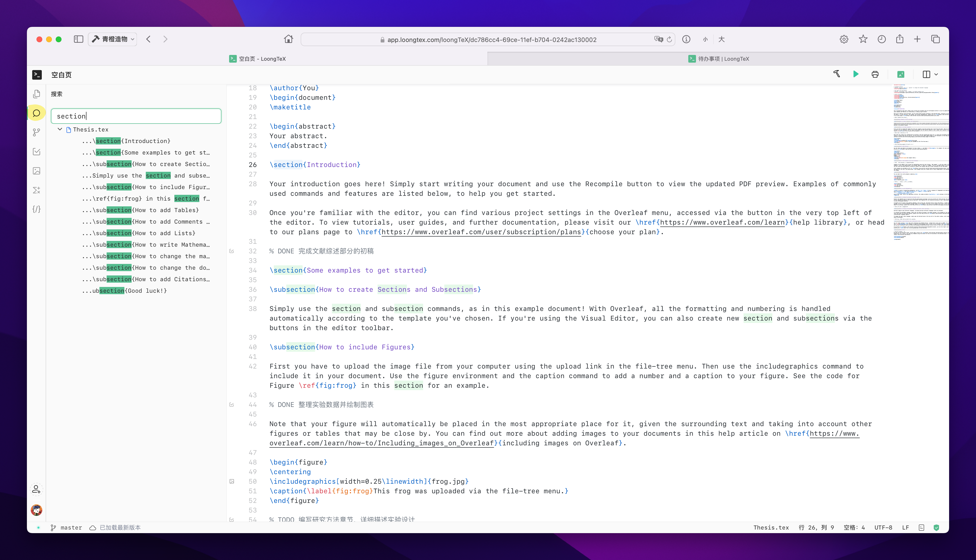
Task: Open the math symbols sidebar icon
Action: pyautogui.click(x=37, y=190)
